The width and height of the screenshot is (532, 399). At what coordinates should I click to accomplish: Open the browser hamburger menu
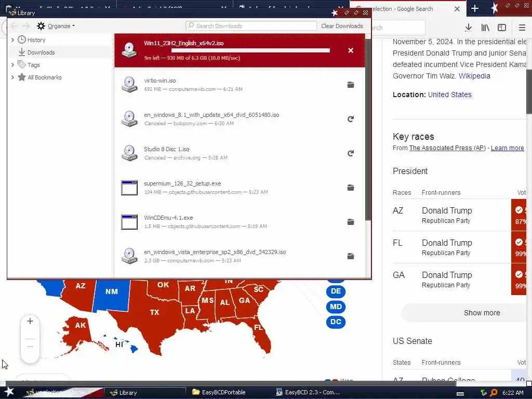click(x=522, y=28)
